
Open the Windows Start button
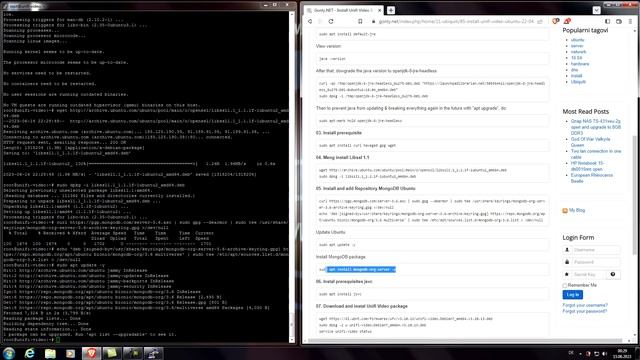click(9, 353)
